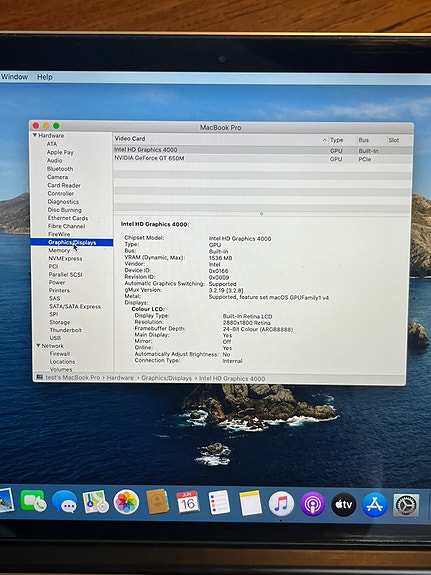The width and height of the screenshot is (431, 575).
Task: Select Storage in the sidebar
Action: 60,322
